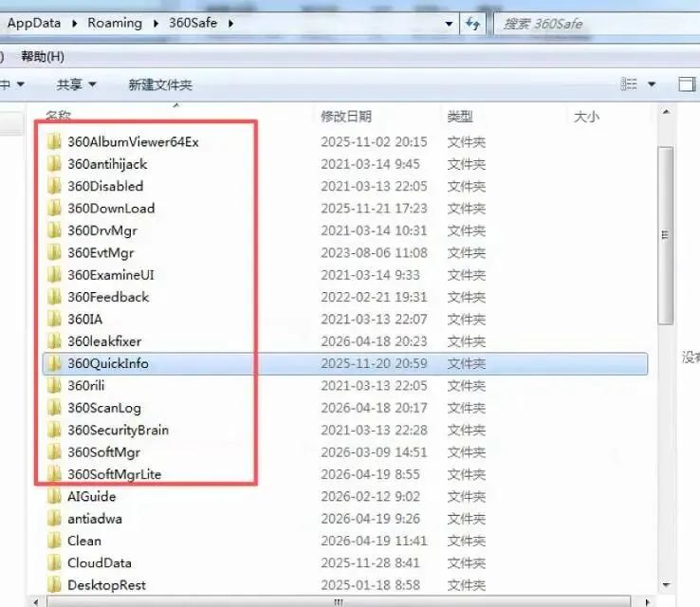The height and width of the screenshot is (607, 700).
Task: Select the 360antihijack folder icon
Action: (x=54, y=164)
